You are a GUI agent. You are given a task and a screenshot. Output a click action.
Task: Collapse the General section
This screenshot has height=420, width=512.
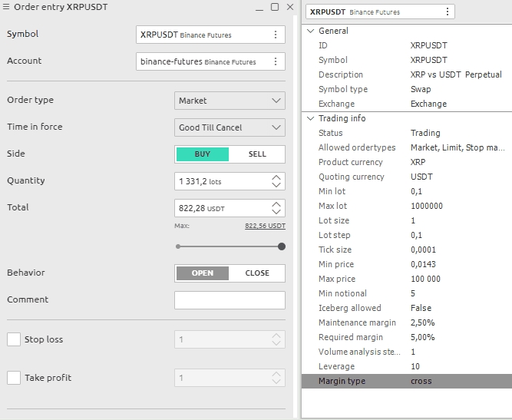coord(310,31)
